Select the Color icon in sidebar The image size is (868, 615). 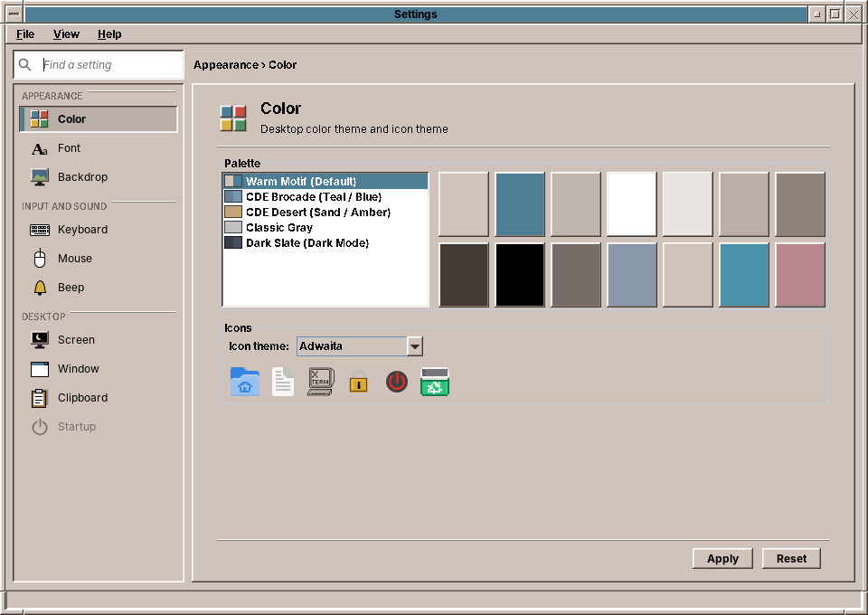(x=39, y=119)
